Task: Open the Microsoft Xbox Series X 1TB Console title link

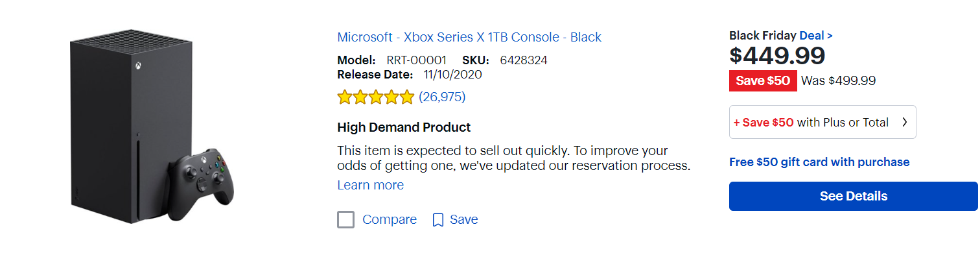Action: tap(469, 37)
